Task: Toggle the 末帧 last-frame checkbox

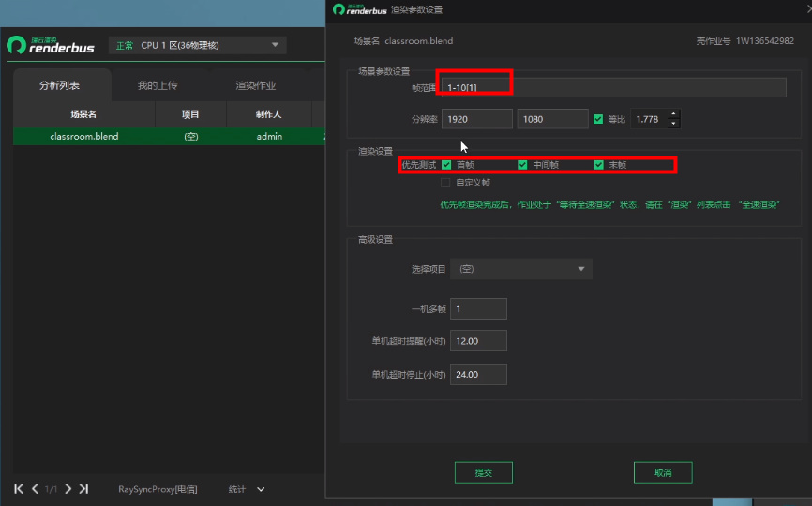Action: (598, 165)
